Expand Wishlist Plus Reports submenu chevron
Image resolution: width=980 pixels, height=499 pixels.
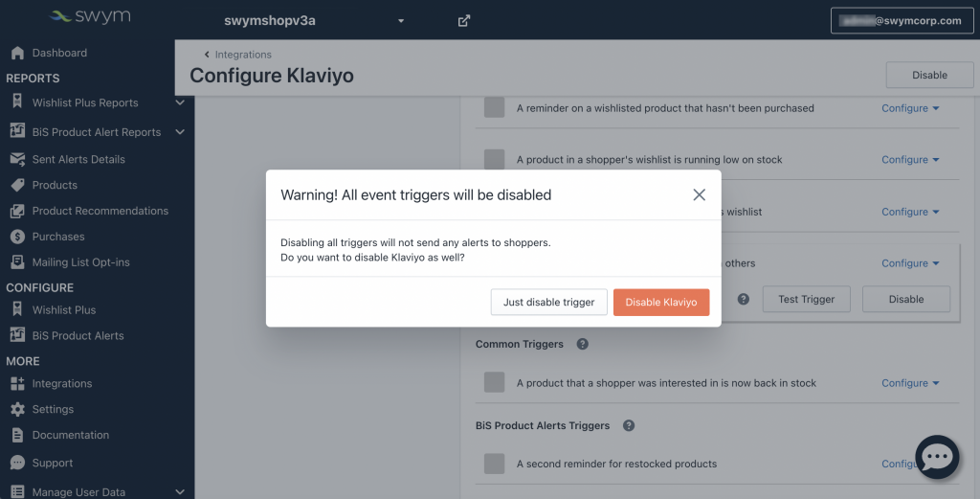coord(180,102)
